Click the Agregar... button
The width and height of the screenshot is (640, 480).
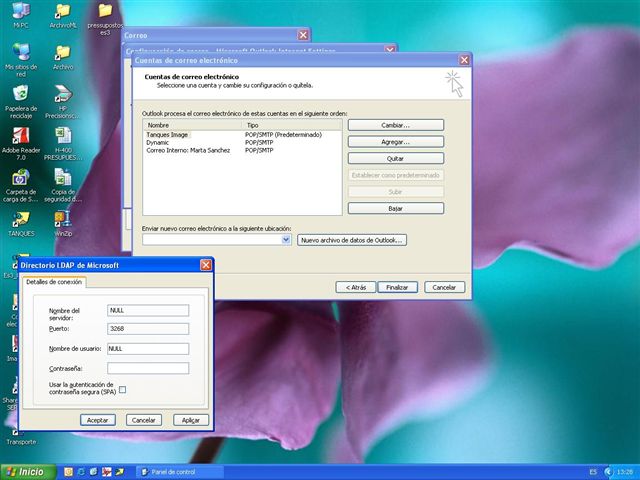pos(396,142)
